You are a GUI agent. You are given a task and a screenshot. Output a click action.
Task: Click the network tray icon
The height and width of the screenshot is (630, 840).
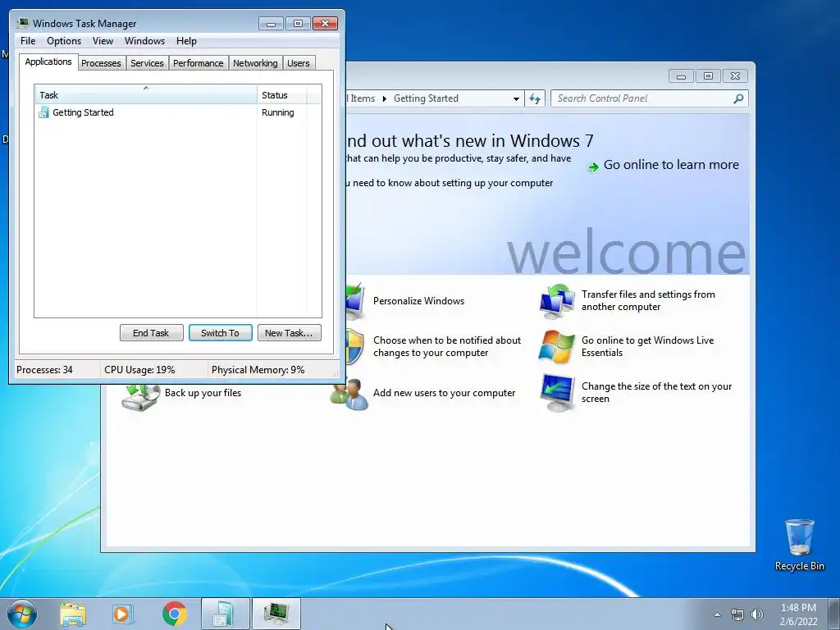click(x=737, y=614)
